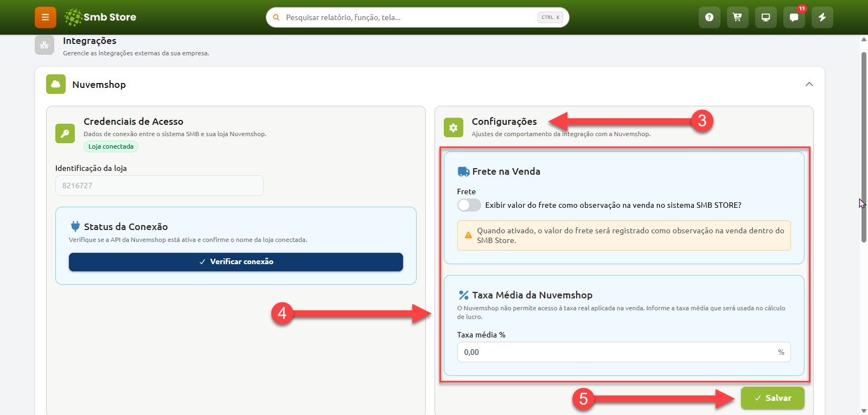This screenshot has height=415, width=868.
Task: Click the Taxa Média percent icon
Action: coord(463,295)
